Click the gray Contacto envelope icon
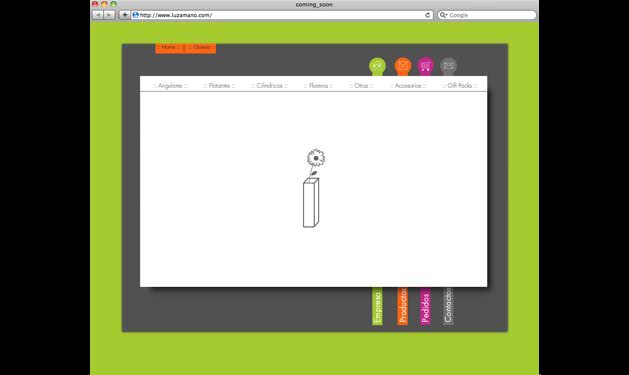The image size is (629, 375). pos(448,66)
